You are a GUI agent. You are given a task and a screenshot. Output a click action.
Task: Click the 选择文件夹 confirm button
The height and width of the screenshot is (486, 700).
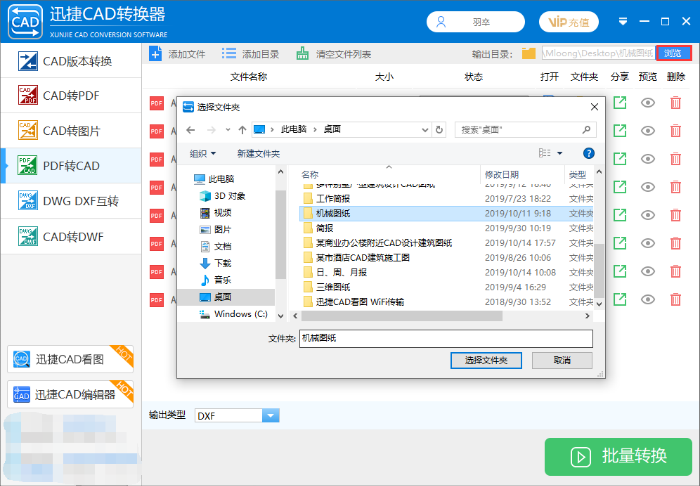pos(486,360)
